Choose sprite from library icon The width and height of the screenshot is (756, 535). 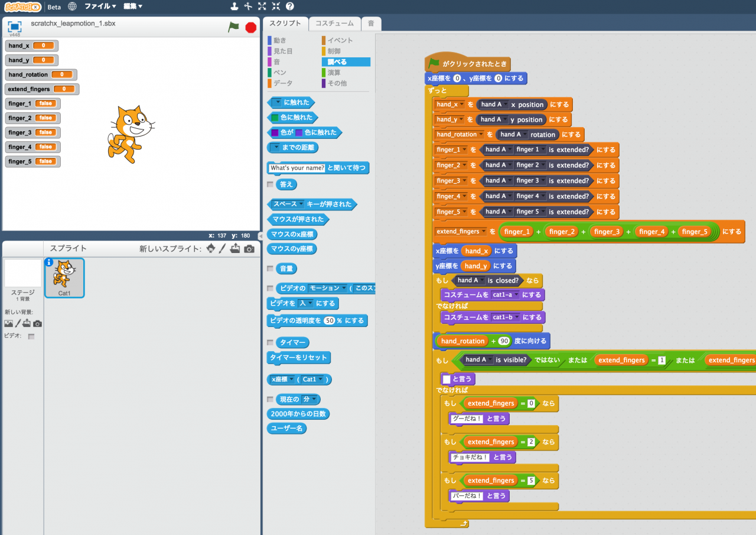click(x=211, y=249)
